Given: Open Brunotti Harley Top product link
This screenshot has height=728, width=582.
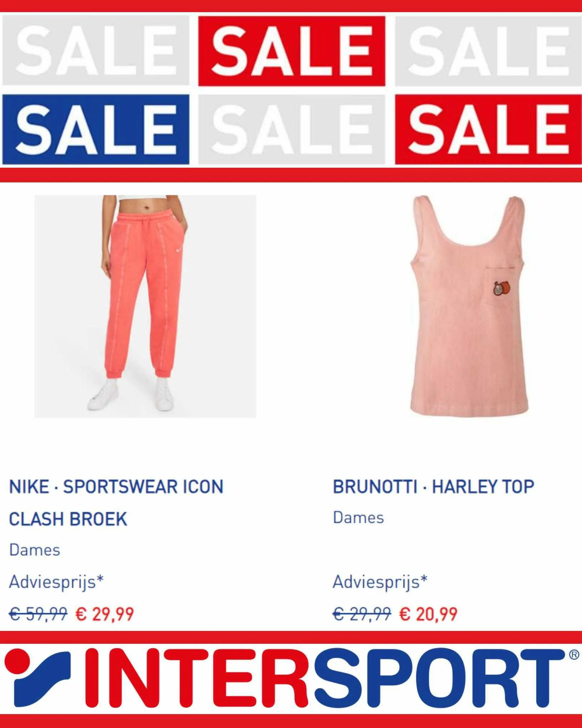Looking at the screenshot, I should click(433, 487).
